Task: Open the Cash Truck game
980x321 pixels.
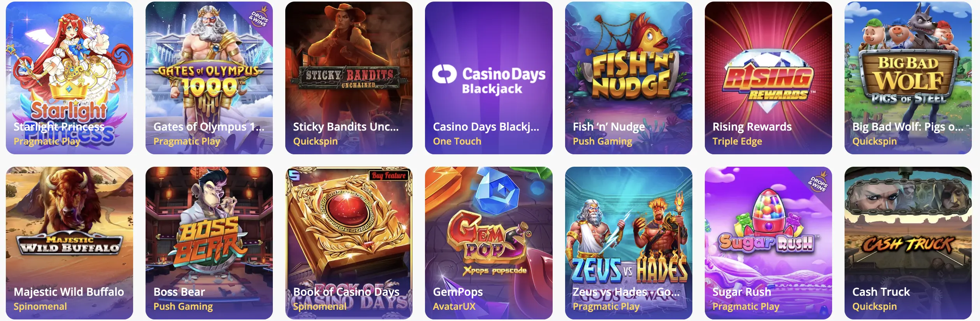Action: [908, 243]
